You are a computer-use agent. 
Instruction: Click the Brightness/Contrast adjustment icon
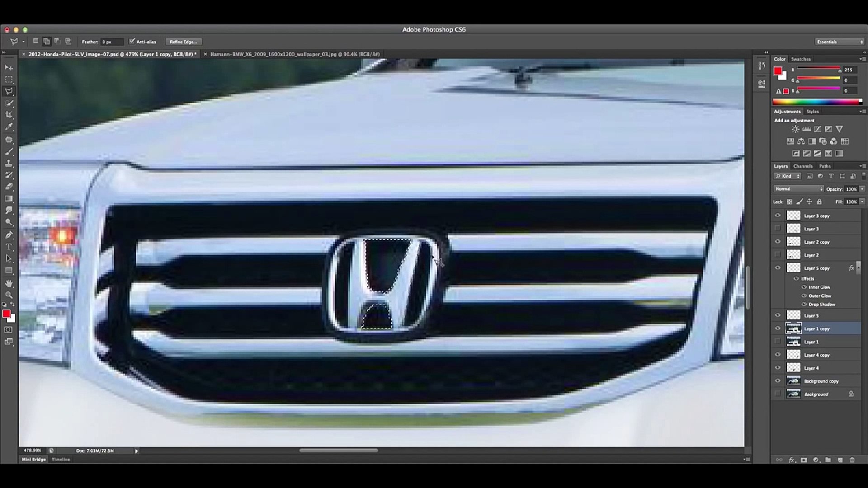795,129
